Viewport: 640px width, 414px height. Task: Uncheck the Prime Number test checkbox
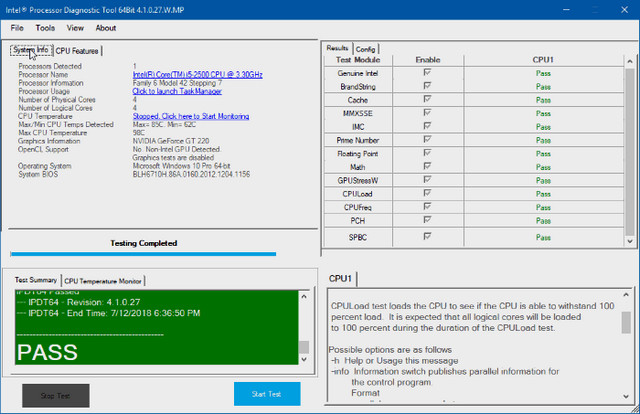427,139
